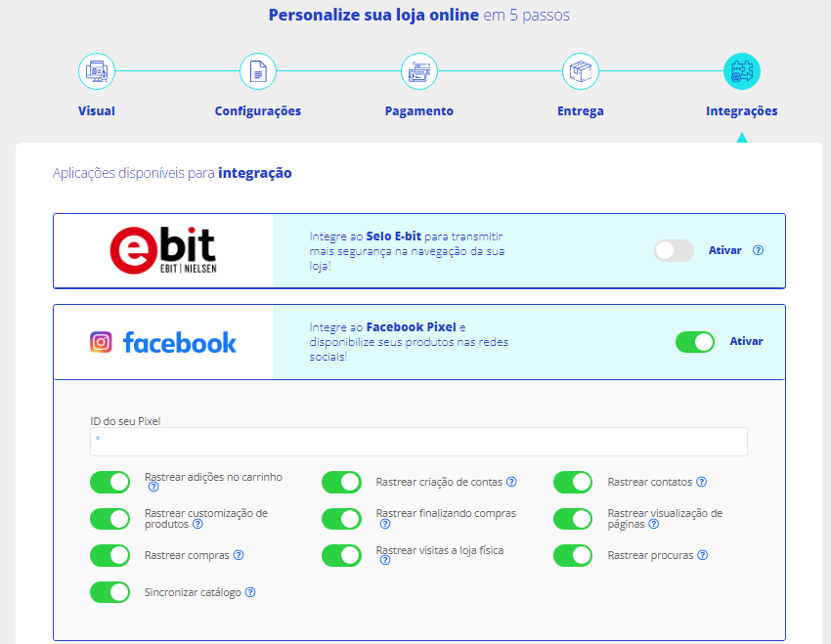The width and height of the screenshot is (831, 644).
Task: Toggle Rastrear finalizando compras switch
Action: 341,519
